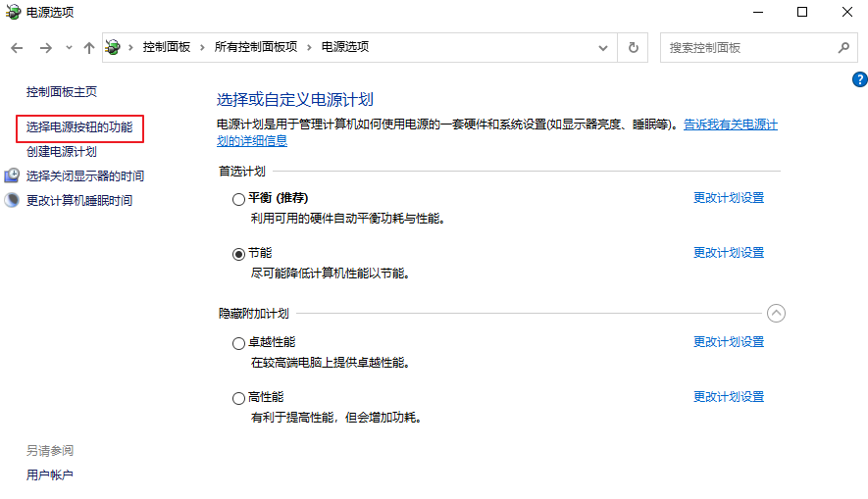Screen dimensions: 868x499
Task: Collapse the 隐藏附加计划 section
Action: (776, 314)
